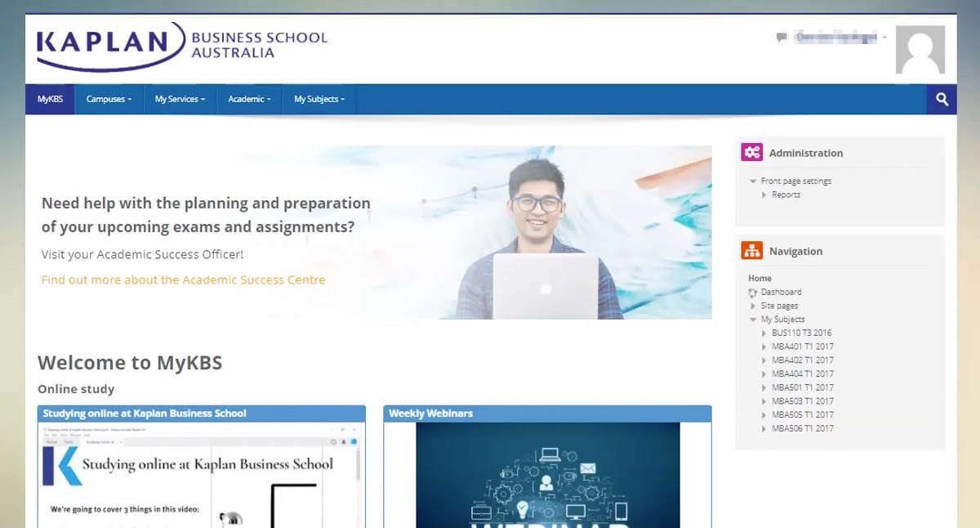Open the Dashboard link
980x528 pixels.
pos(781,292)
